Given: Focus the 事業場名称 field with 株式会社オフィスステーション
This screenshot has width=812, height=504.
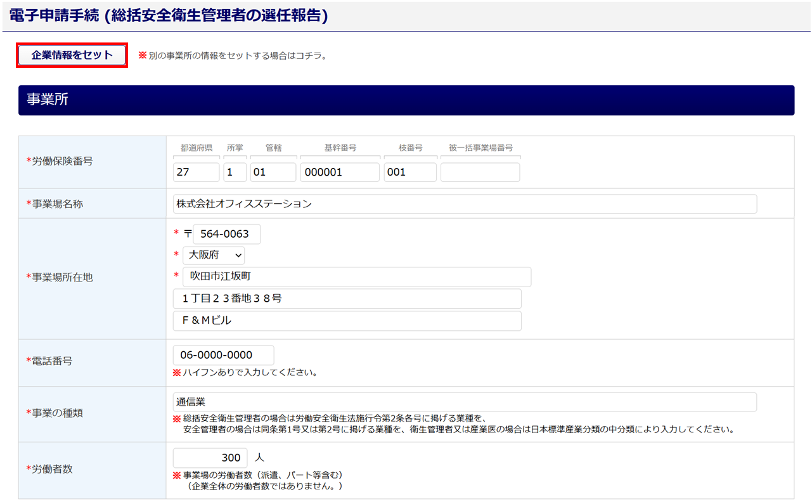Looking at the screenshot, I should click(x=465, y=204).
